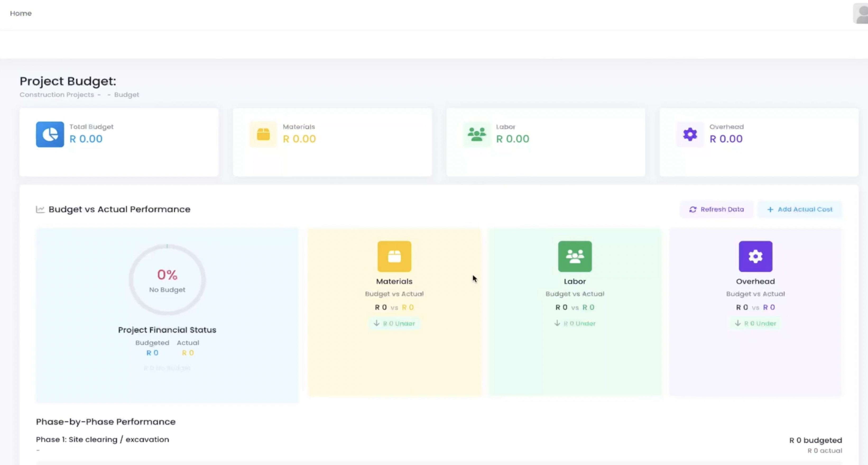Click the purple Overhead gear icon in summary card

coord(690,134)
